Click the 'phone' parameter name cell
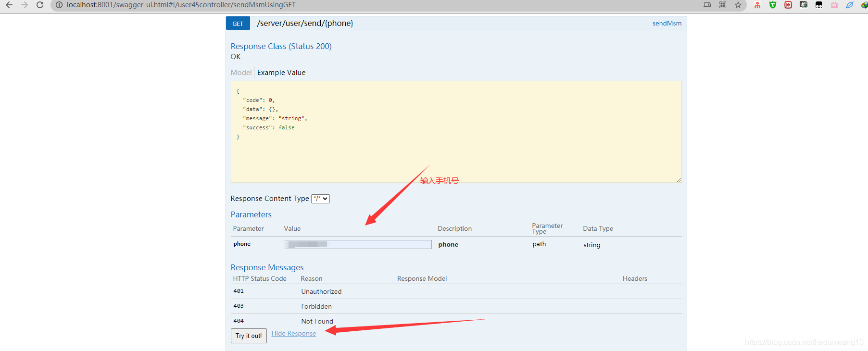Screen dimensions: 868x351 [x=242, y=244]
